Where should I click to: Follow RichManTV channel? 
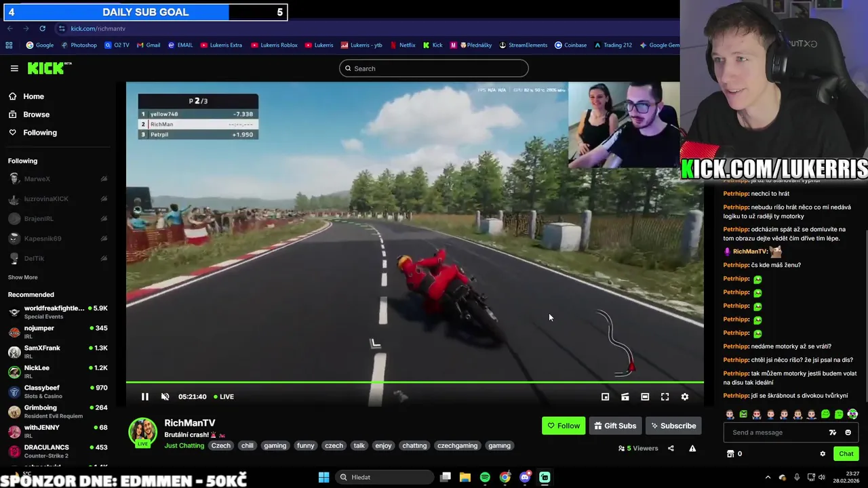click(564, 426)
